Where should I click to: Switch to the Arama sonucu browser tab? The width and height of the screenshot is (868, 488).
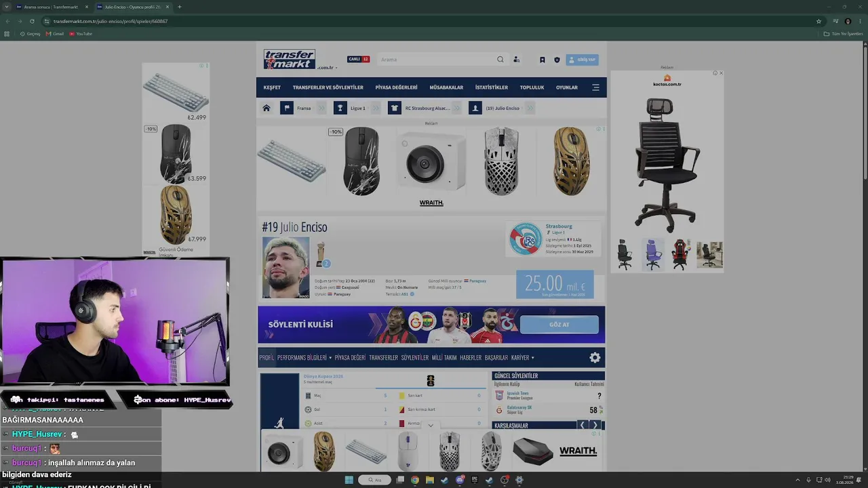coord(52,7)
